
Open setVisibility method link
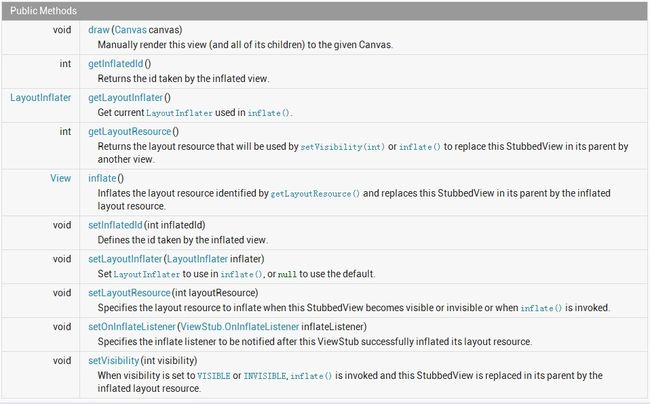[x=114, y=361]
